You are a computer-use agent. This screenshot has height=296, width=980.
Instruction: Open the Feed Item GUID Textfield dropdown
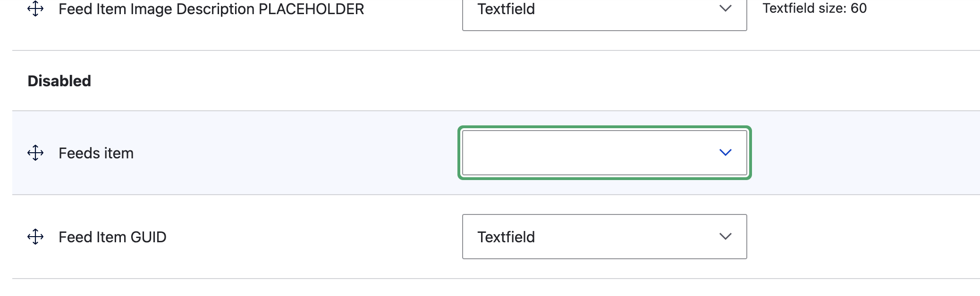pyautogui.click(x=604, y=237)
